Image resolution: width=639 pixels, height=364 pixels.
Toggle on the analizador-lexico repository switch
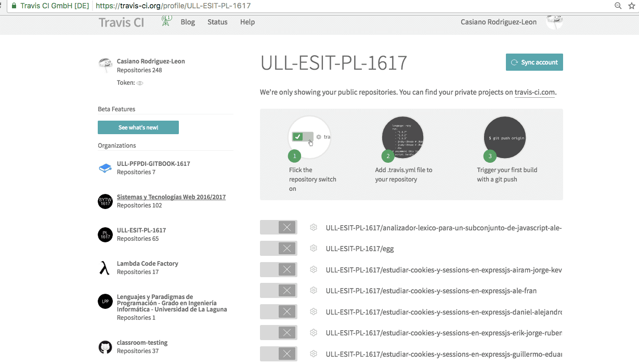tap(279, 227)
